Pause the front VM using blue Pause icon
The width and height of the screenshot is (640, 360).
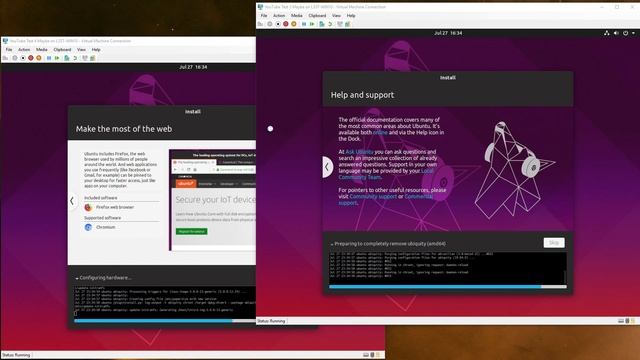[x=304, y=24]
